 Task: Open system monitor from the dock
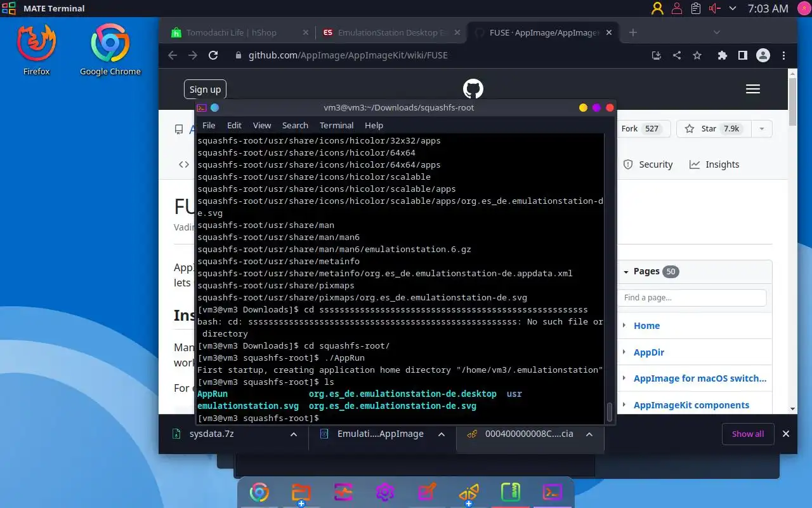pos(343,493)
